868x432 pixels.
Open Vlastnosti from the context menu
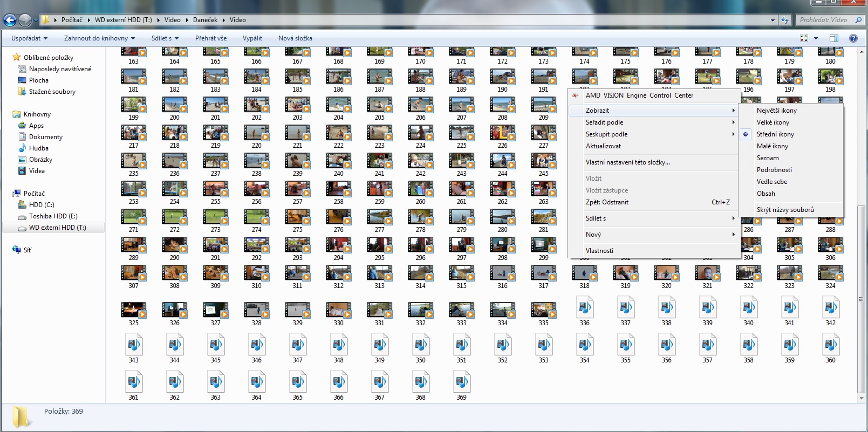pyautogui.click(x=653, y=251)
